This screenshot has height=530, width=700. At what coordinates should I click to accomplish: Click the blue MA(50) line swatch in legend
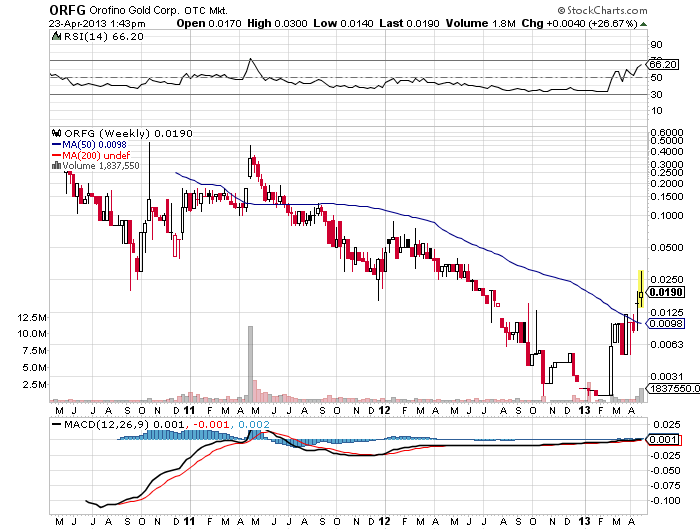tap(56, 144)
